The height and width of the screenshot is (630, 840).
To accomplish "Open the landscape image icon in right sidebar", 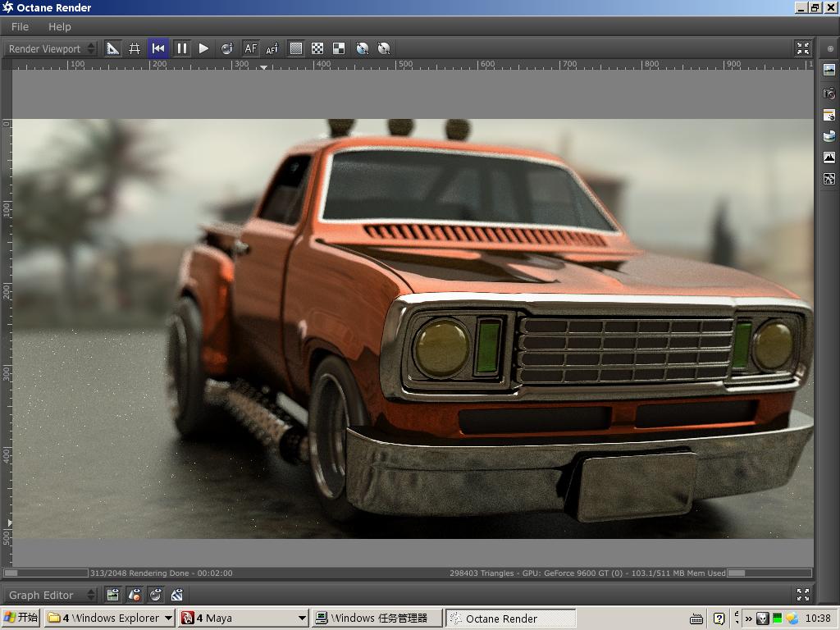I will (829, 71).
